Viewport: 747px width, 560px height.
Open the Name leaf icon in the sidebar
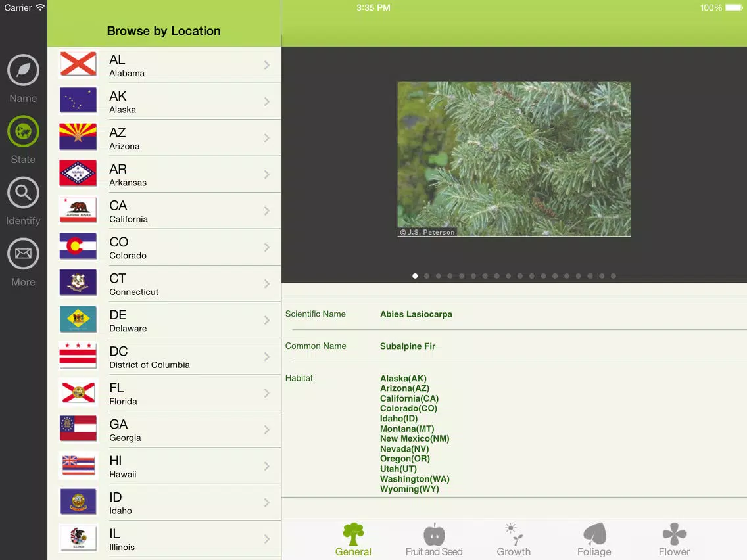(x=23, y=70)
